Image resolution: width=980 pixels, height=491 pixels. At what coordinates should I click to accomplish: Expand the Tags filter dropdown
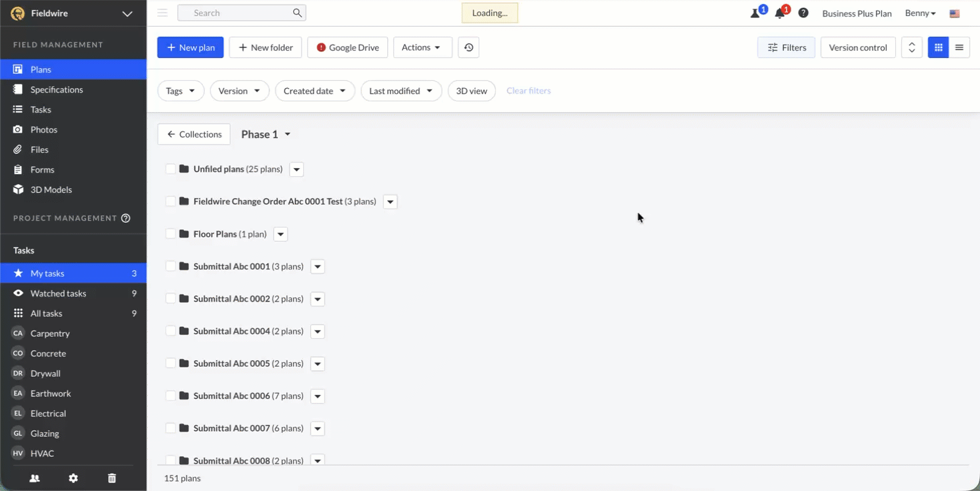tap(181, 91)
